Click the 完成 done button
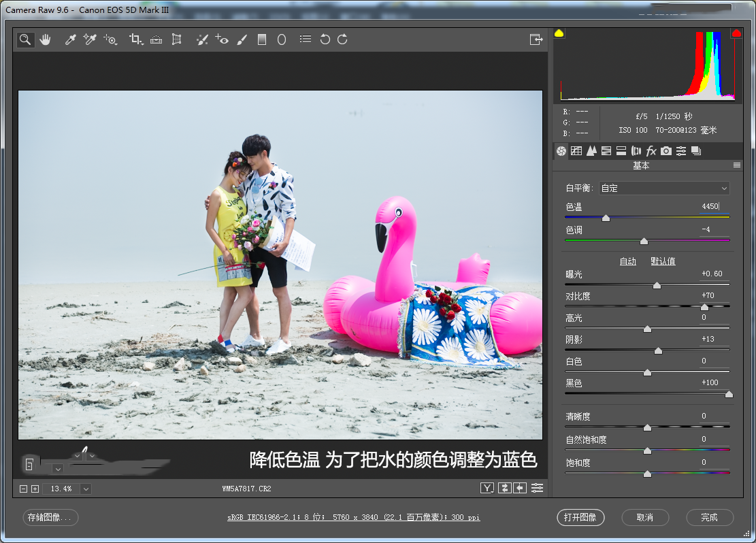Image resolution: width=756 pixels, height=543 pixels. tap(710, 517)
